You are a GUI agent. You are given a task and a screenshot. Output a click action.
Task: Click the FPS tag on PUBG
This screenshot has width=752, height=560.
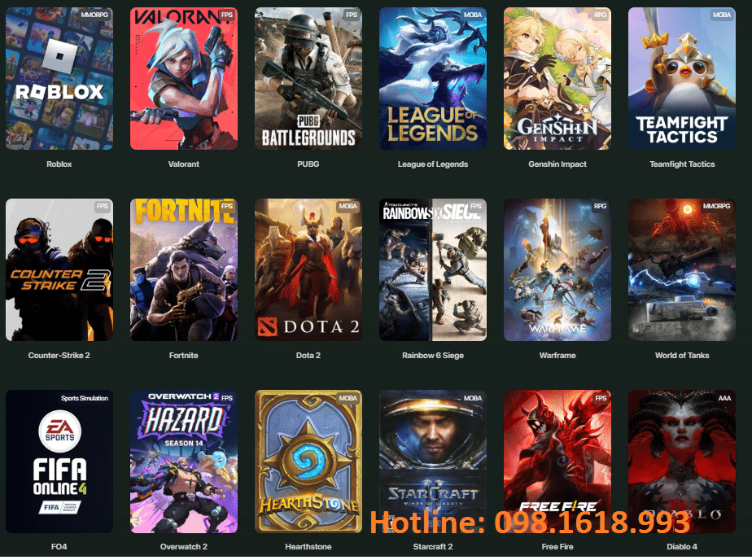coord(352,15)
